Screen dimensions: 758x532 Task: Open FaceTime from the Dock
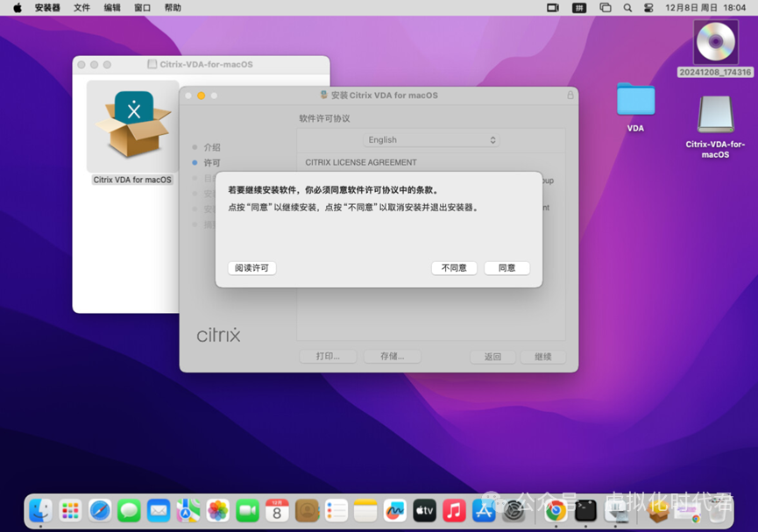click(x=247, y=509)
